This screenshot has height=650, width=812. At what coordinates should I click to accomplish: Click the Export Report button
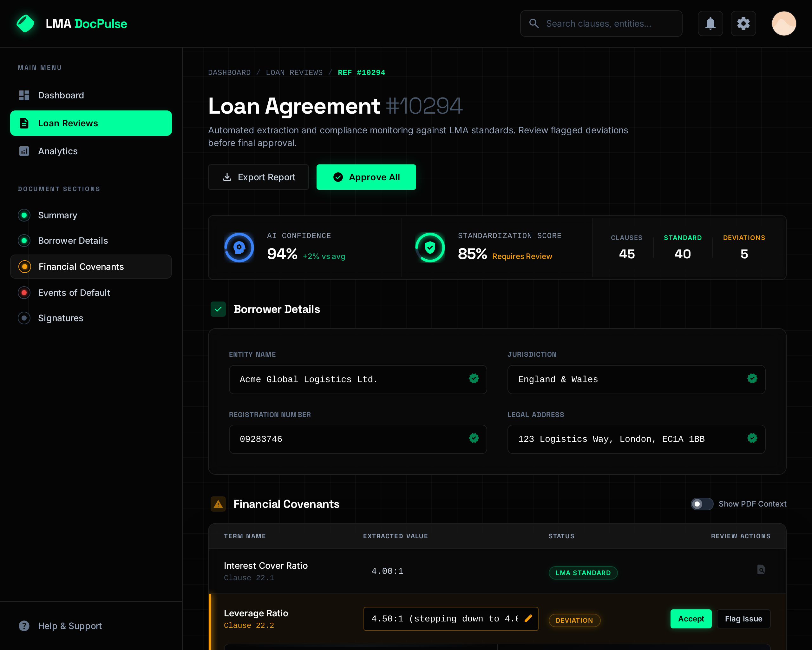[x=259, y=177]
